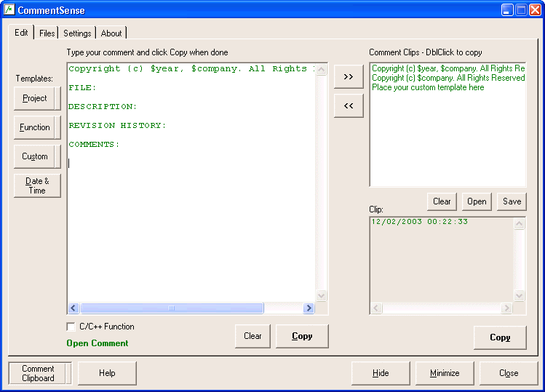Click the << move-to-editor button
The height and width of the screenshot is (392, 545).
[349, 106]
